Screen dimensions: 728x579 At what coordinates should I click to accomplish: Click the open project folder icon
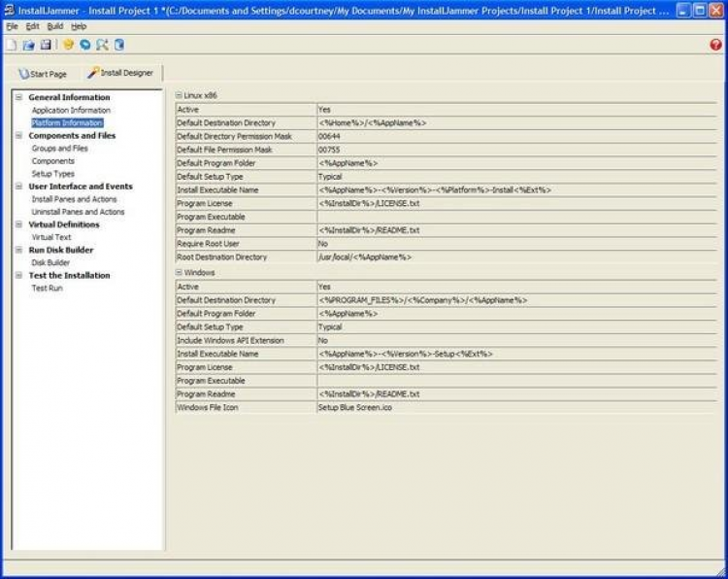click(x=29, y=45)
